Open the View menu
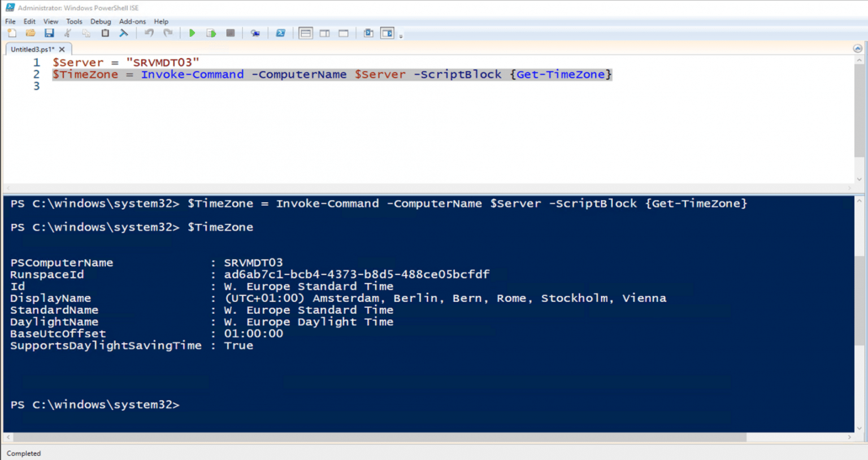 pyautogui.click(x=51, y=21)
